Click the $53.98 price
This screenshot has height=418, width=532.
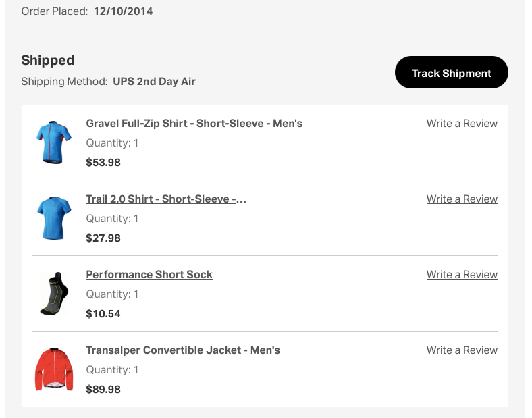coord(103,163)
